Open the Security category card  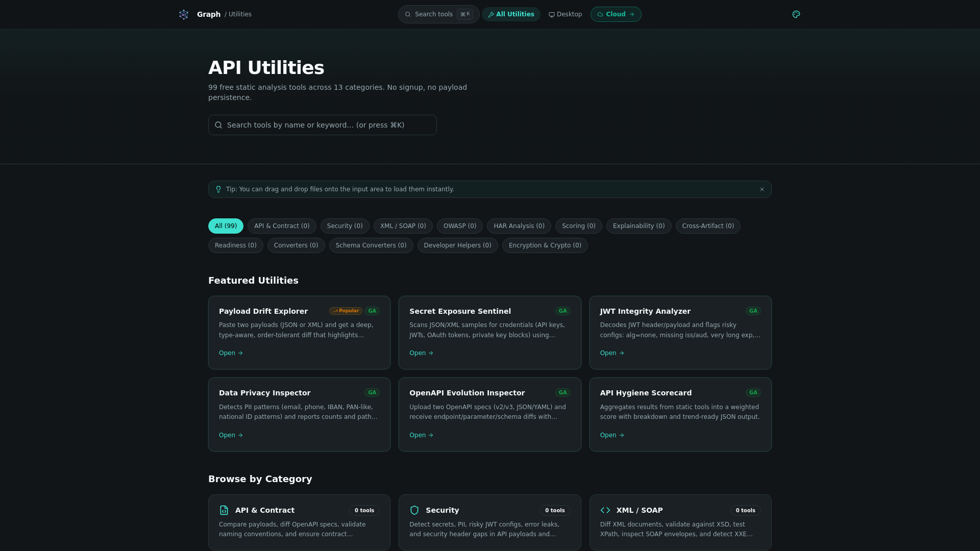489,522
